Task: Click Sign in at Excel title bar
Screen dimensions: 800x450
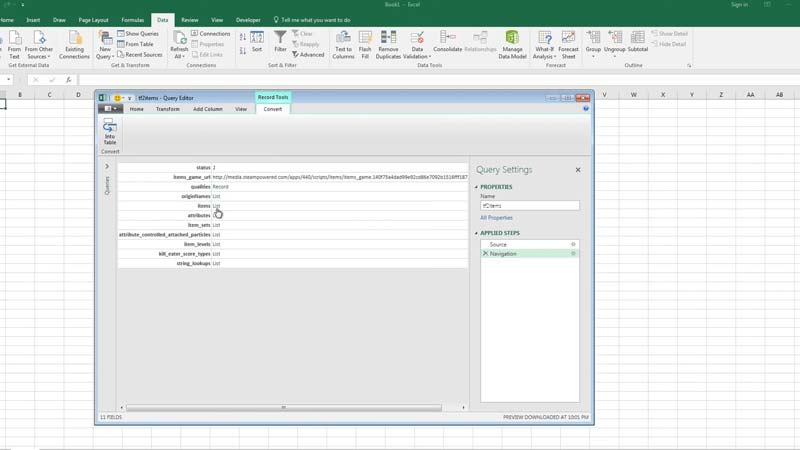Action: point(739,5)
